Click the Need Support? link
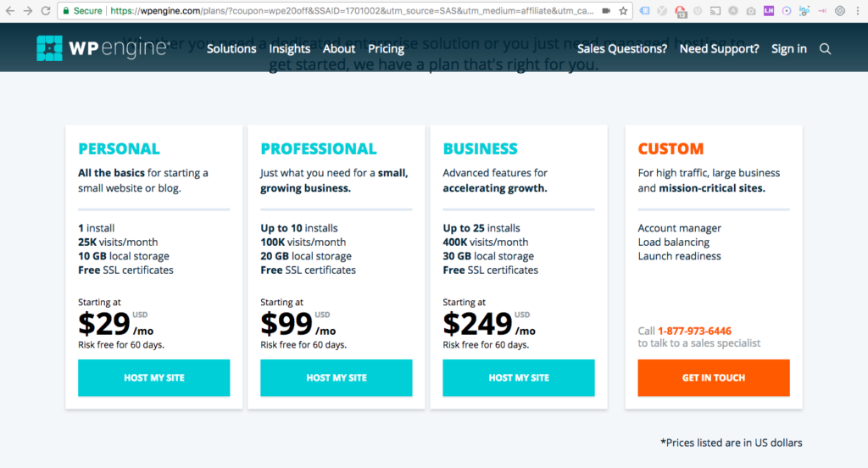The width and height of the screenshot is (868, 468). tap(719, 48)
